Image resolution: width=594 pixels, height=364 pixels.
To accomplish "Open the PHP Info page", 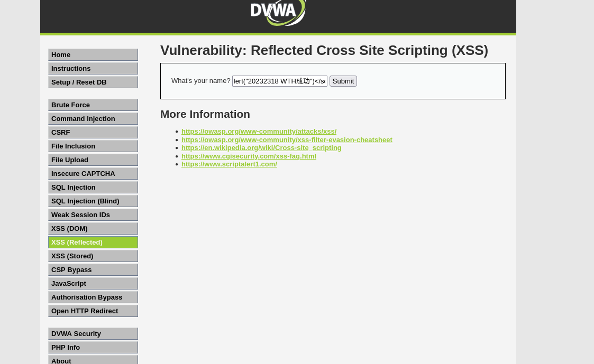I will pyautogui.click(x=93, y=347).
